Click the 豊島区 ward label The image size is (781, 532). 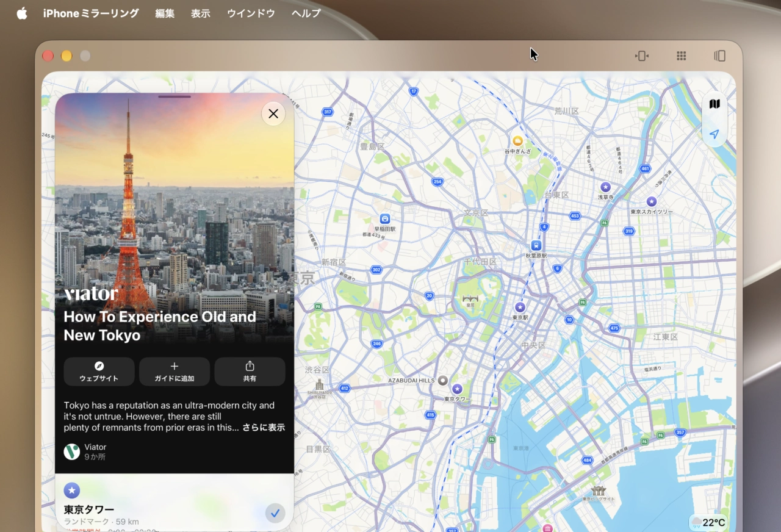click(372, 146)
